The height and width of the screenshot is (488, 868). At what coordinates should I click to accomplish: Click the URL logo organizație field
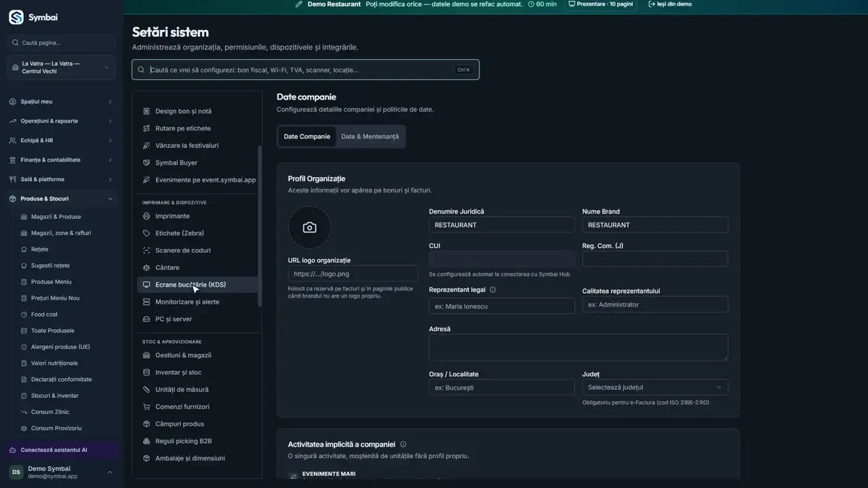tap(353, 274)
